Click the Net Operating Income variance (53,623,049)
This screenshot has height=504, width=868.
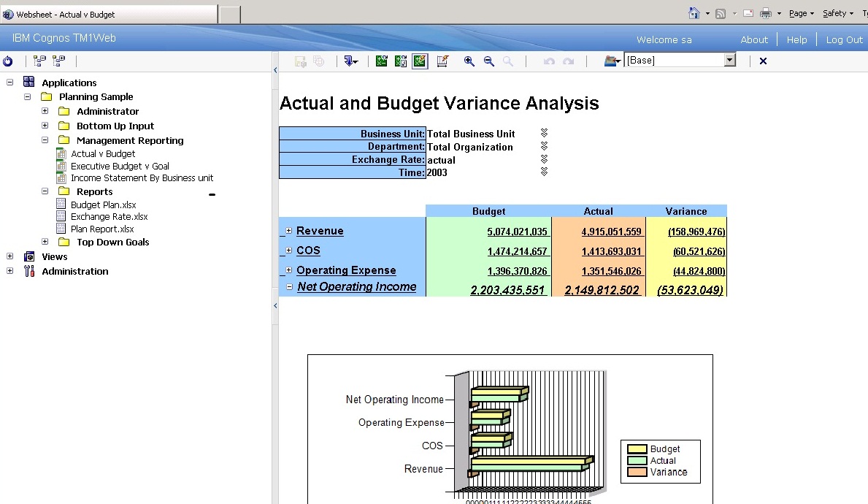pos(690,290)
